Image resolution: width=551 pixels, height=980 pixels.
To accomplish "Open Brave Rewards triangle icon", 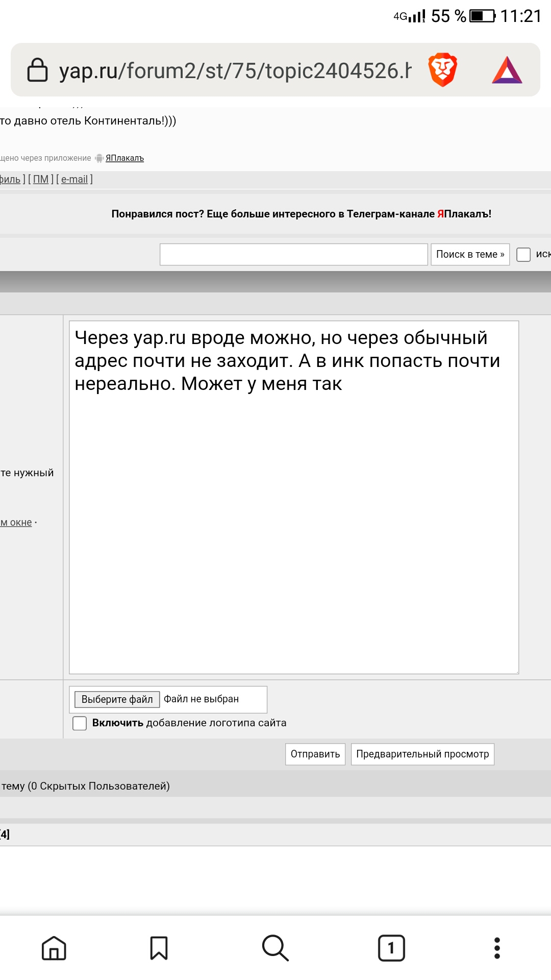I will click(x=507, y=70).
